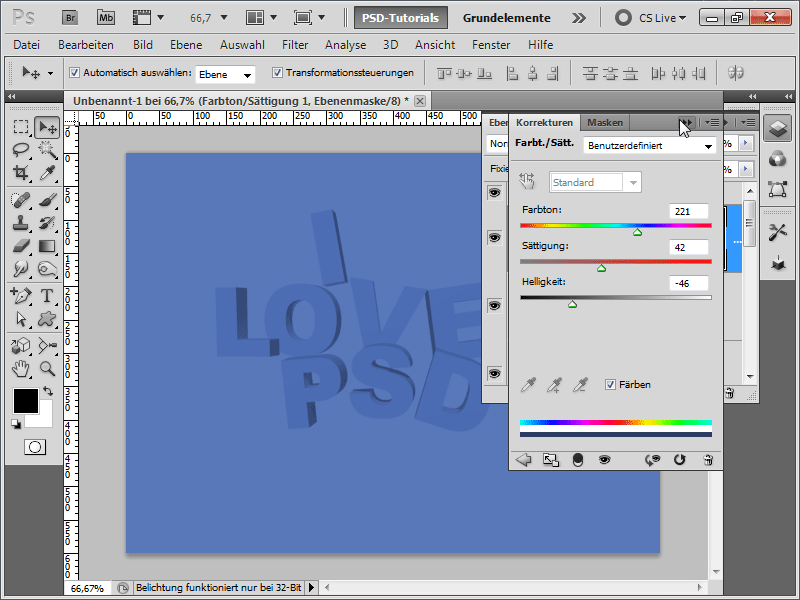Select the Gradient tool
This screenshot has height=600, width=800.
pos(47,246)
